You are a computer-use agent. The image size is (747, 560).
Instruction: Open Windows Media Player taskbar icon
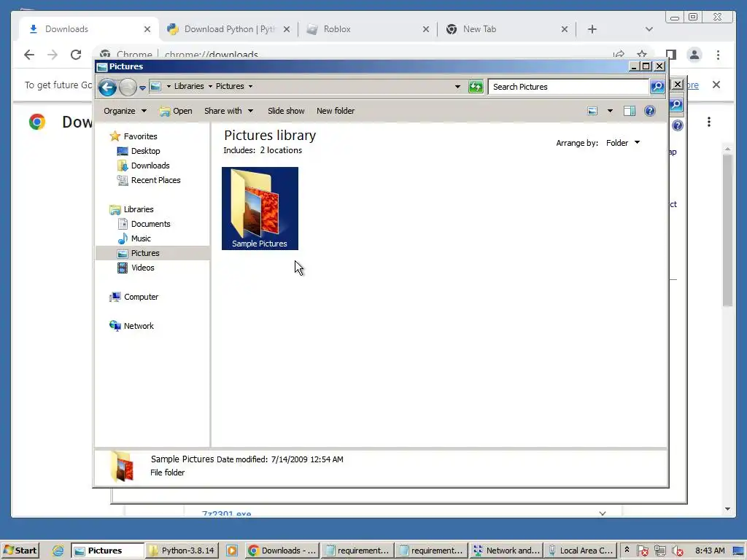[x=232, y=551]
